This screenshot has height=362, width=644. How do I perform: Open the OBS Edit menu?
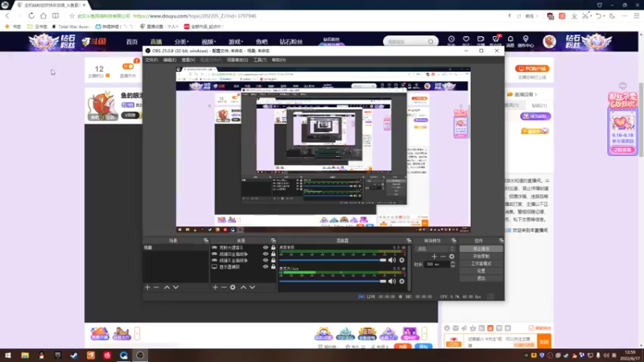tap(170, 60)
